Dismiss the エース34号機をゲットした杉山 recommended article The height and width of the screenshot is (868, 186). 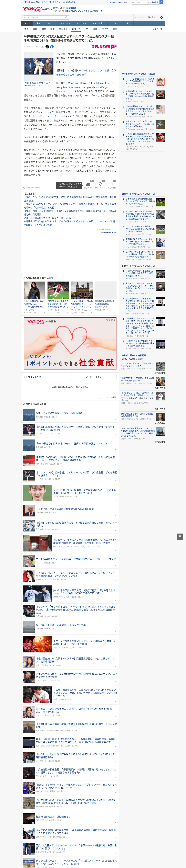pyautogui.click(x=115, y=565)
